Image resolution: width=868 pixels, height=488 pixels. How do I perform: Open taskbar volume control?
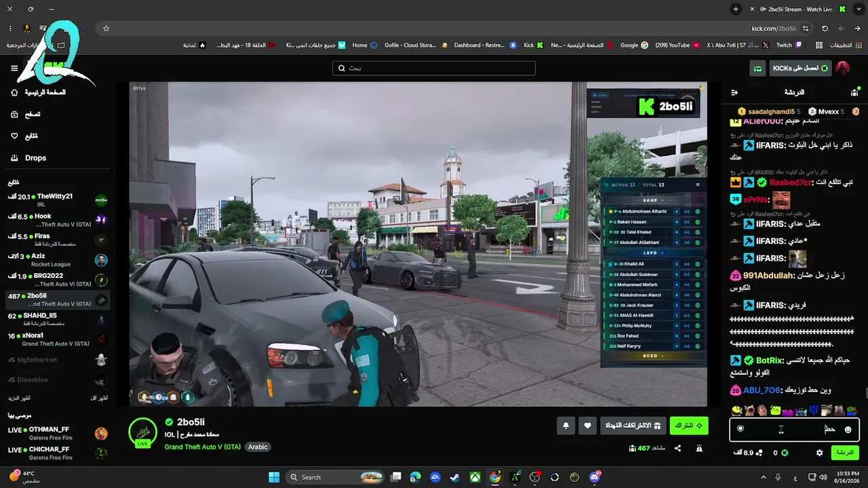[x=823, y=477]
